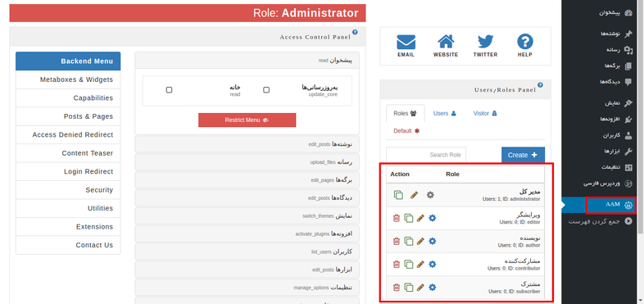This screenshot has width=644, height=304.
Task: Expand the activate_plugins افزونه‌ها section
Action: [x=247, y=234]
